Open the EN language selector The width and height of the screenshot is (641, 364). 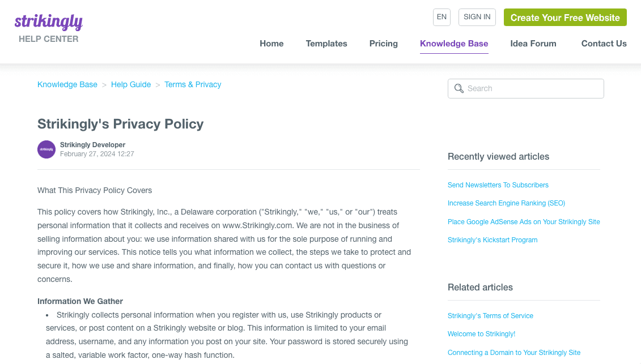tap(442, 17)
